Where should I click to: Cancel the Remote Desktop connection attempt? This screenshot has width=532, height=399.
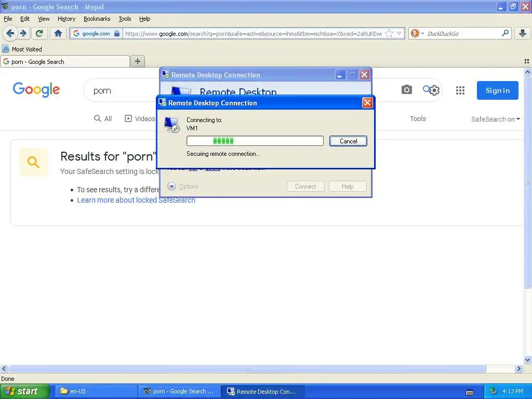tap(348, 141)
